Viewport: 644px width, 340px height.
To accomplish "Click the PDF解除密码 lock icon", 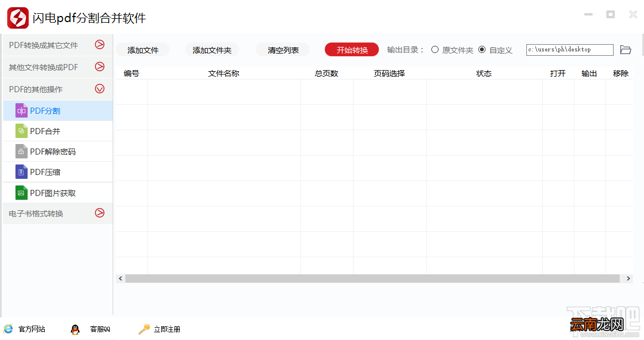I will coord(22,152).
